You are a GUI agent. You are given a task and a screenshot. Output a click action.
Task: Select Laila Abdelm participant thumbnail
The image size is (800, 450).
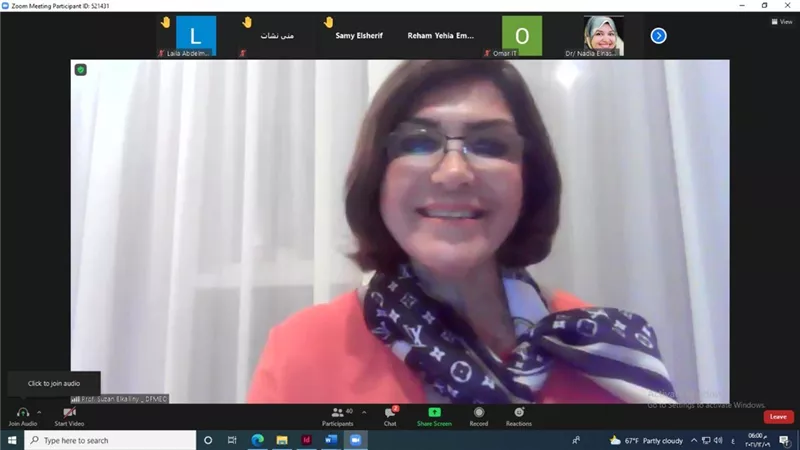pos(196,36)
